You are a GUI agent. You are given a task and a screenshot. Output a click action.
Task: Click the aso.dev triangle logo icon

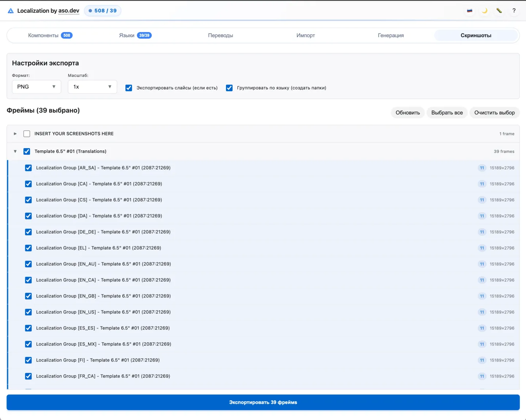point(11,11)
